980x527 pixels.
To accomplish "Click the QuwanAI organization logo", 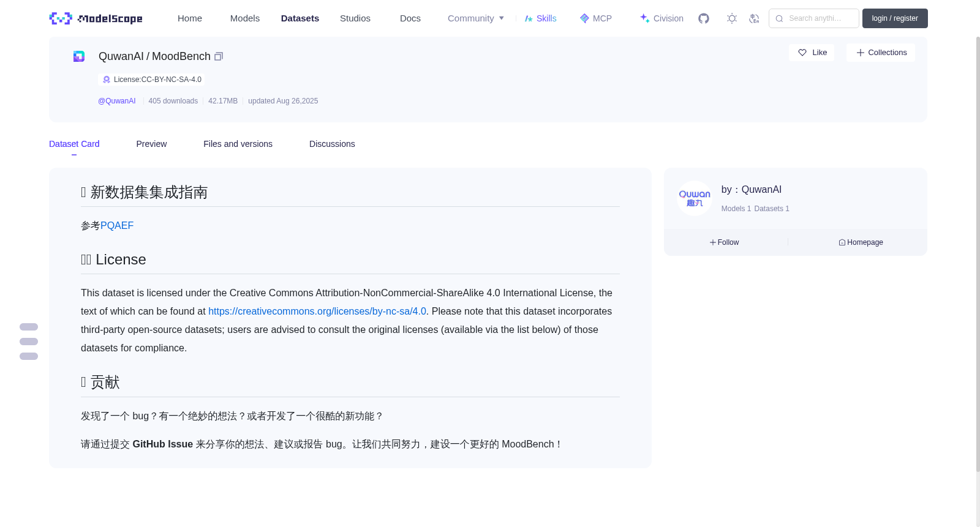I will [695, 198].
